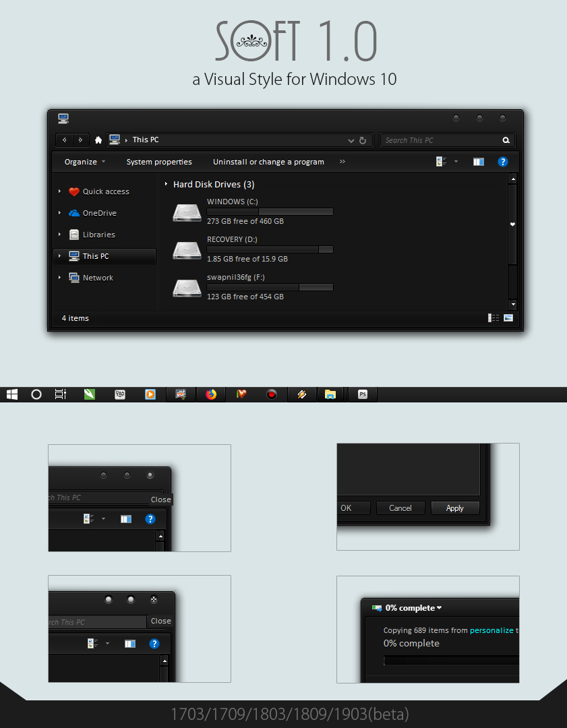Click the Windows Start button
Image resolution: width=567 pixels, height=728 pixels.
[x=11, y=394]
